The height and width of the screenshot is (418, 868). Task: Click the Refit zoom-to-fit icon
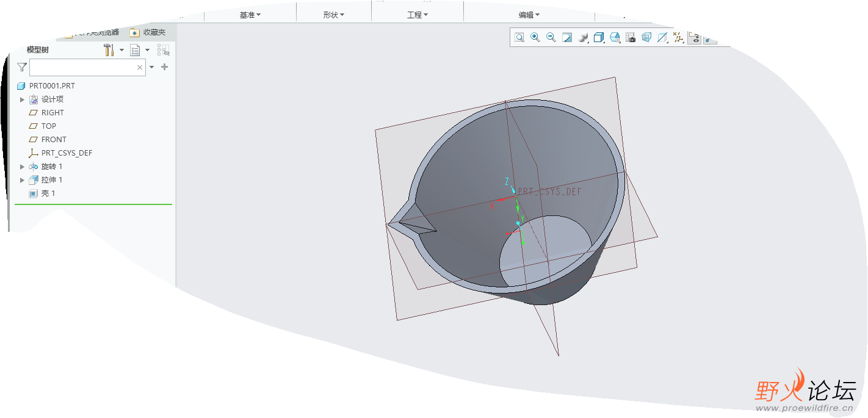519,38
